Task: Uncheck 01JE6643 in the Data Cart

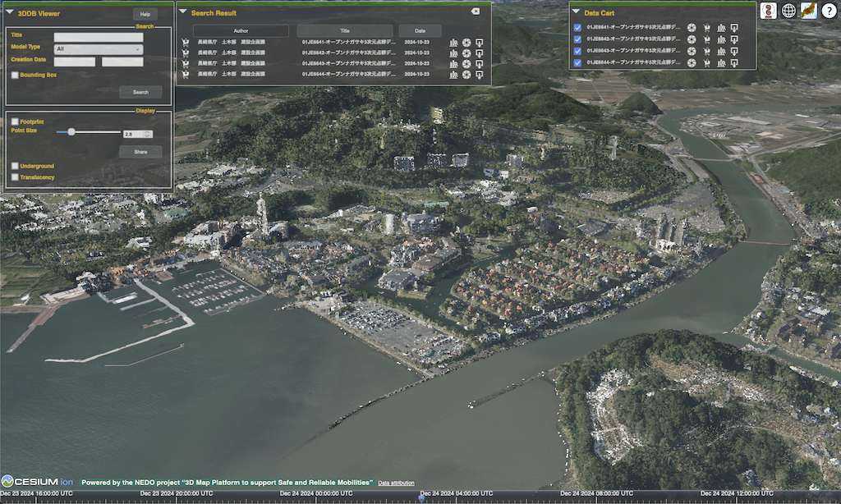Action: 577,51
